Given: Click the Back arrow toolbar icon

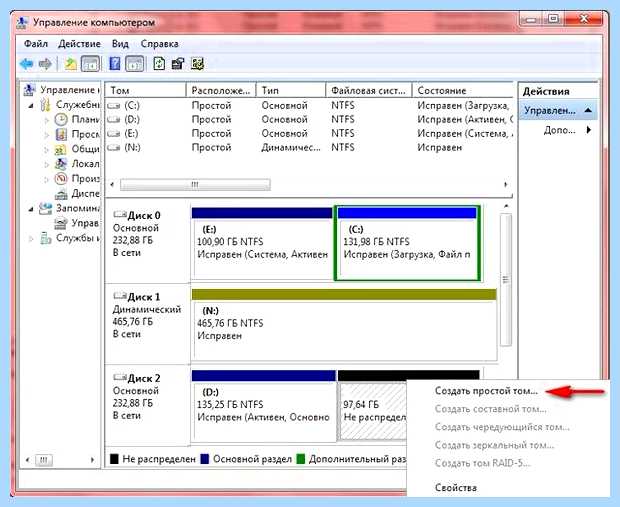Looking at the screenshot, I should [x=26, y=64].
